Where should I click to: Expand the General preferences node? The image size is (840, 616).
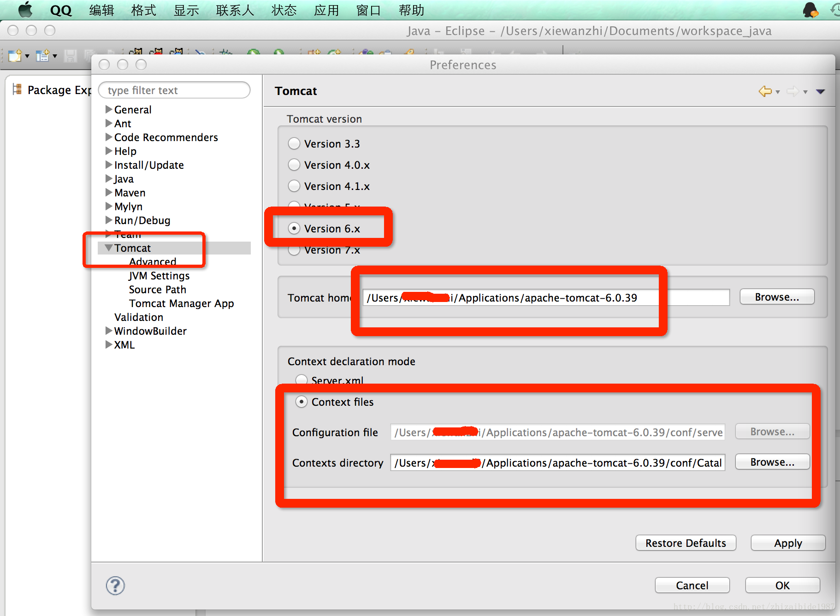pos(109,109)
